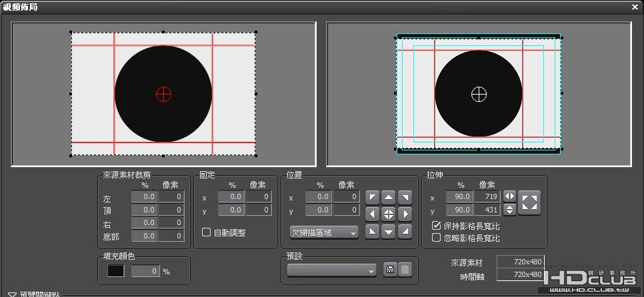Delete preset with the trash icon
644x297 pixels.
pos(405,270)
